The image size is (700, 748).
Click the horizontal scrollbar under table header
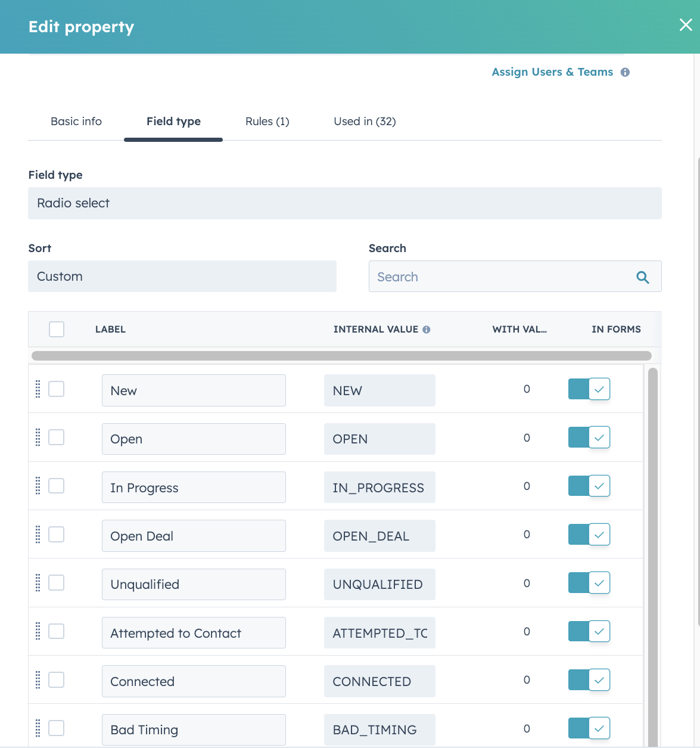pyautogui.click(x=341, y=356)
